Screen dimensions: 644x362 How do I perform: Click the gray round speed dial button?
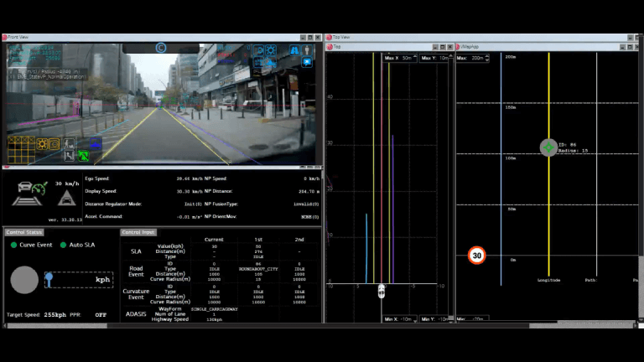23,280
